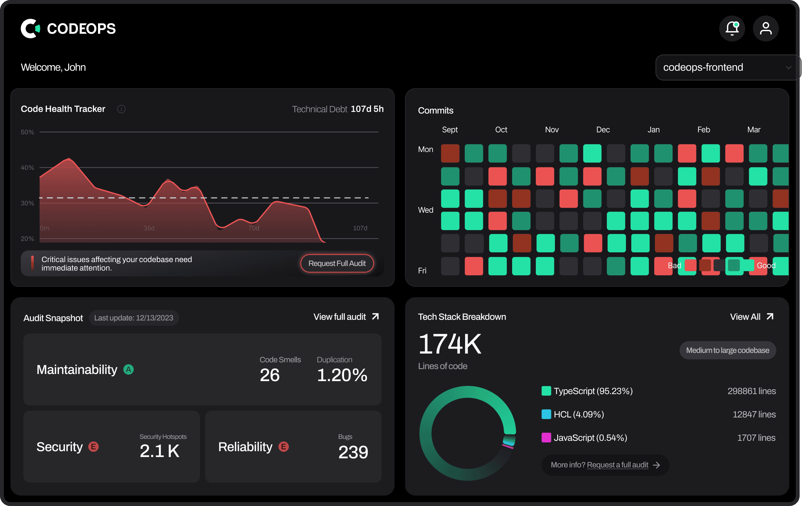Click the TypeScript teal color swatch

click(x=546, y=391)
